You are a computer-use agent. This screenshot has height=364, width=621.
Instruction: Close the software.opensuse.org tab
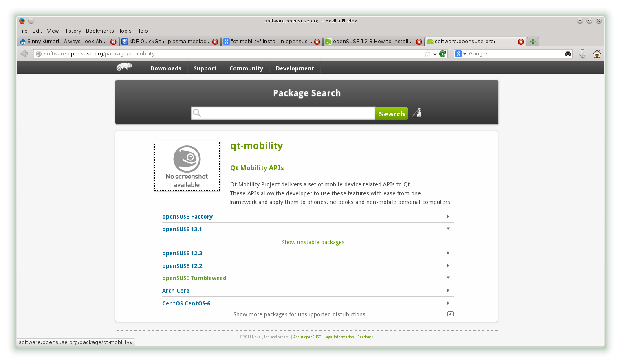[x=521, y=42]
